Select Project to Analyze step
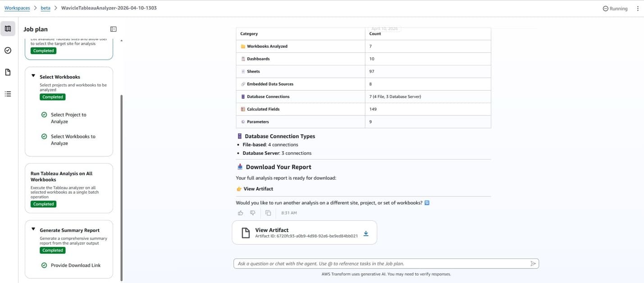 [x=69, y=118]
